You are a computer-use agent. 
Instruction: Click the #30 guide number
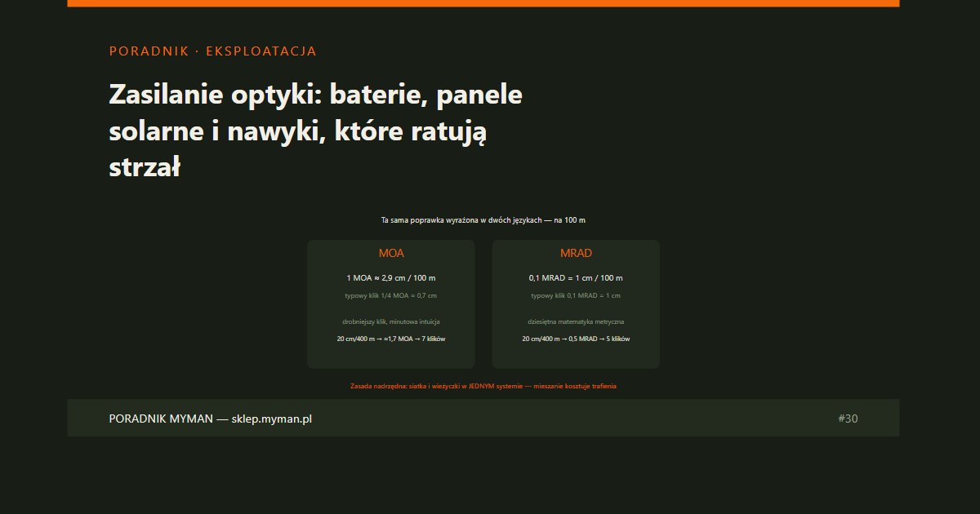coord(848,419)
